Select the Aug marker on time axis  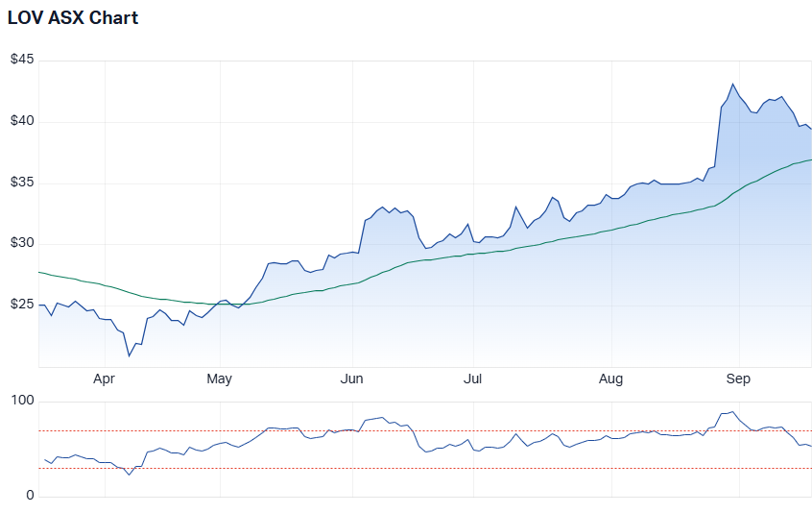point(610,379)
